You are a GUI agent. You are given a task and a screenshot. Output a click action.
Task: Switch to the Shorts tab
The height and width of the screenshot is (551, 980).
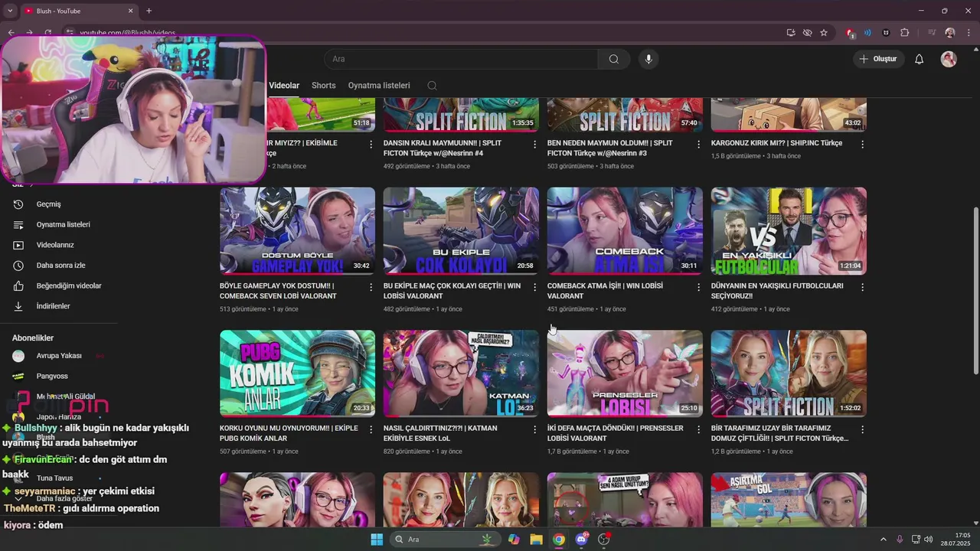(323, 86)
